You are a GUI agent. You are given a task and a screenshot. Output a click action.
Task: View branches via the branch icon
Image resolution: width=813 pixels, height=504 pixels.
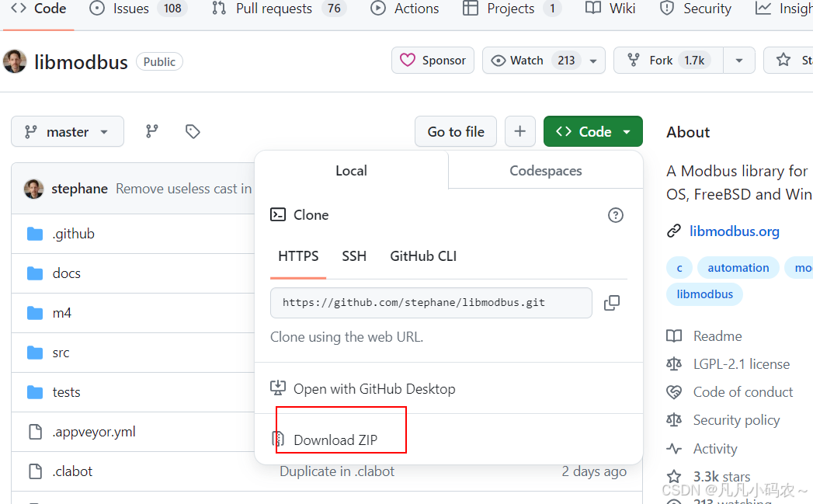[x=152, y=132]
